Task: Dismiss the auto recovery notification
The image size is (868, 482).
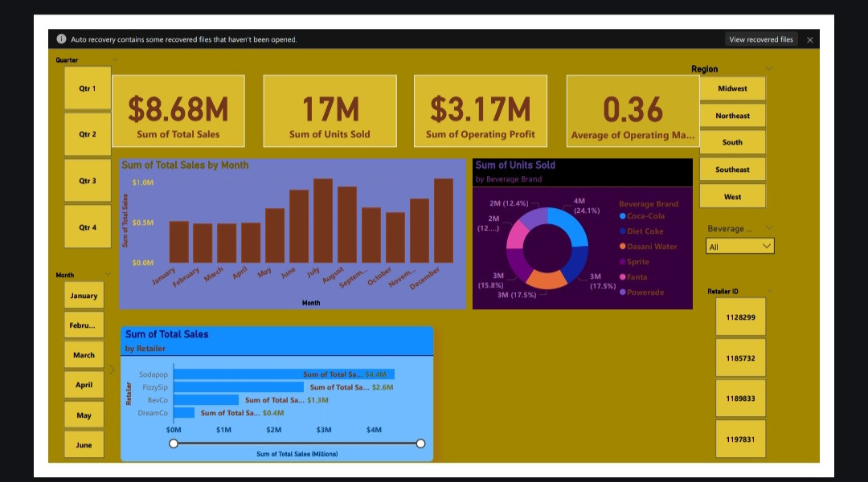Action: 810,39
